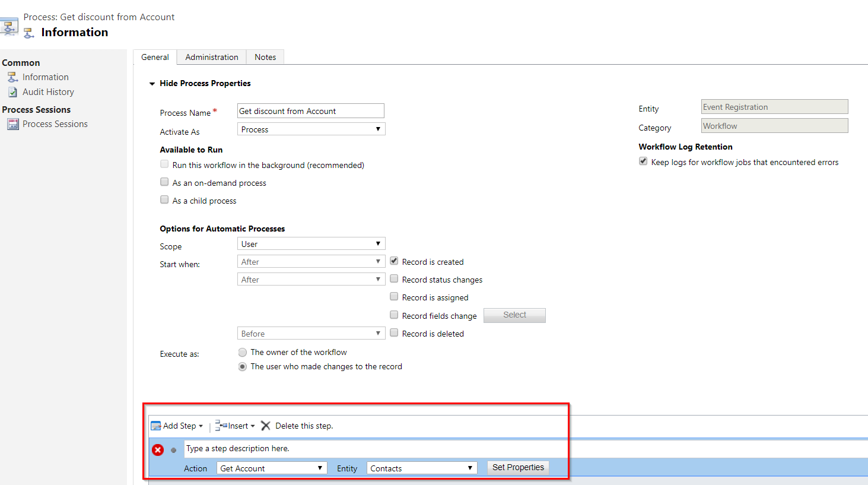The width and height of the screenshot is (868, 485).
Task: Select The owner of the workflow radio
Action: point(243,353)
